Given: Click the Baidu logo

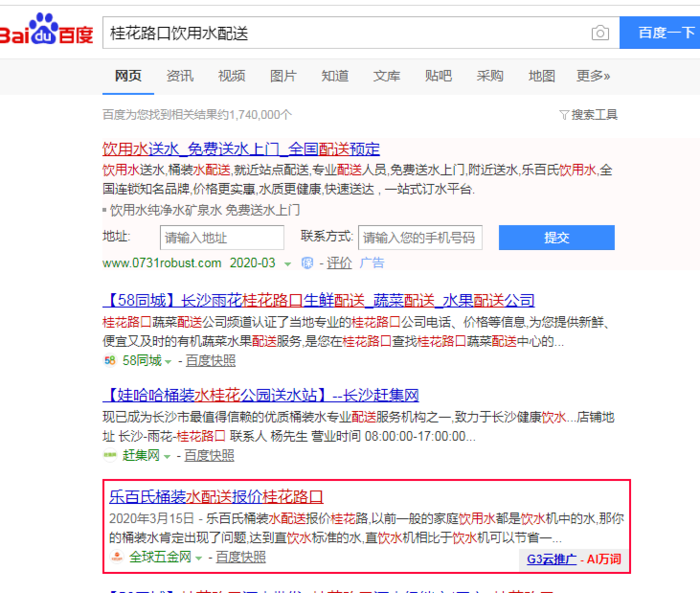Looking at the screenshot, I should (46, 29).
